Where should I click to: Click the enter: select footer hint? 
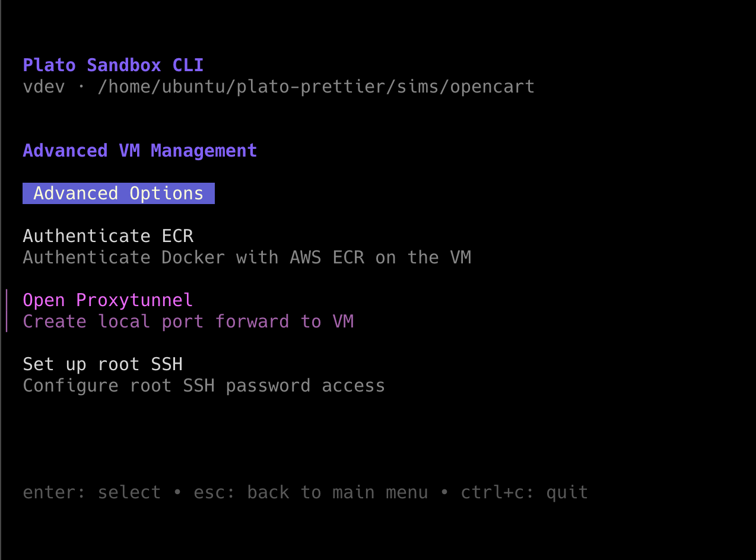[x=91, y=492]
